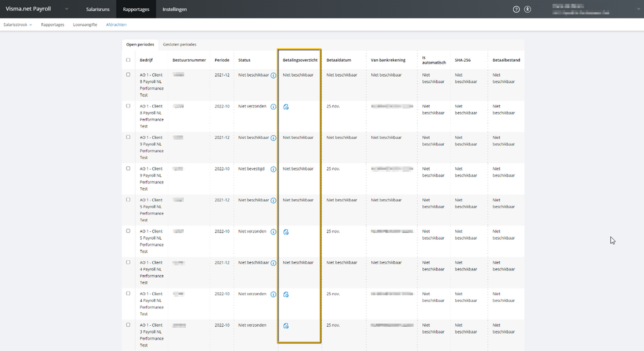
Task: Switch to the Open periodes tab
Action: [140, 44]
